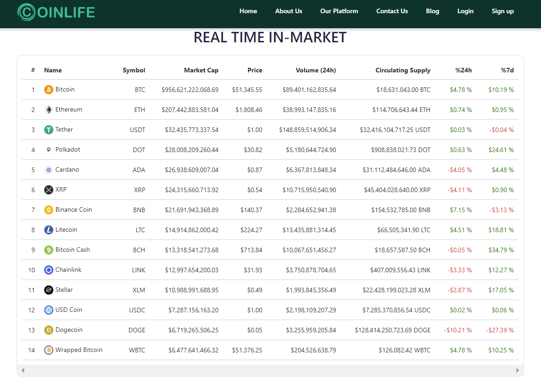Click XRP 24h change -$4.11 %
Screen dimensions: 541x392
tap(459, 189)
